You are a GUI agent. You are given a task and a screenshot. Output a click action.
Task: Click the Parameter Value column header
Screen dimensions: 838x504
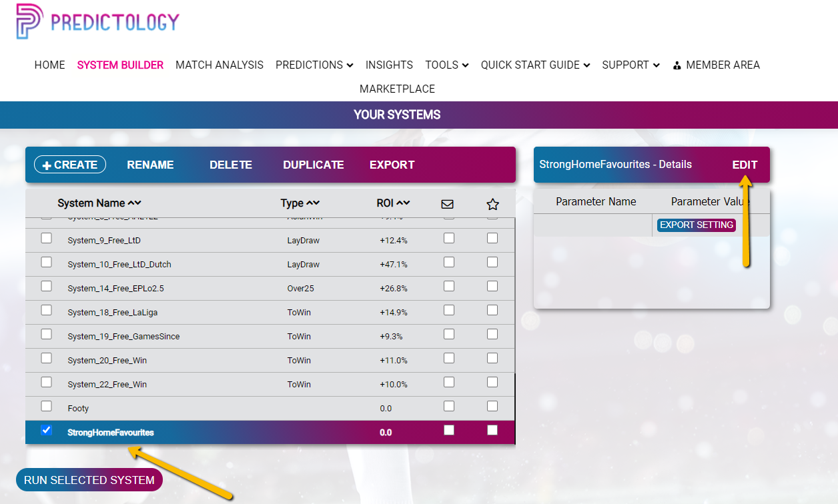pos(710,201)
